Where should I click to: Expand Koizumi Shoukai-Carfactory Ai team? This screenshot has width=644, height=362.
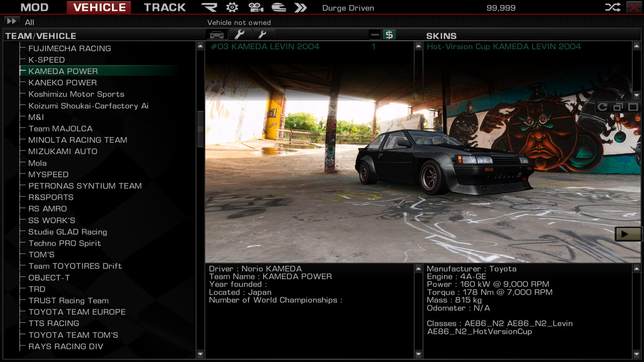(88, 106)
